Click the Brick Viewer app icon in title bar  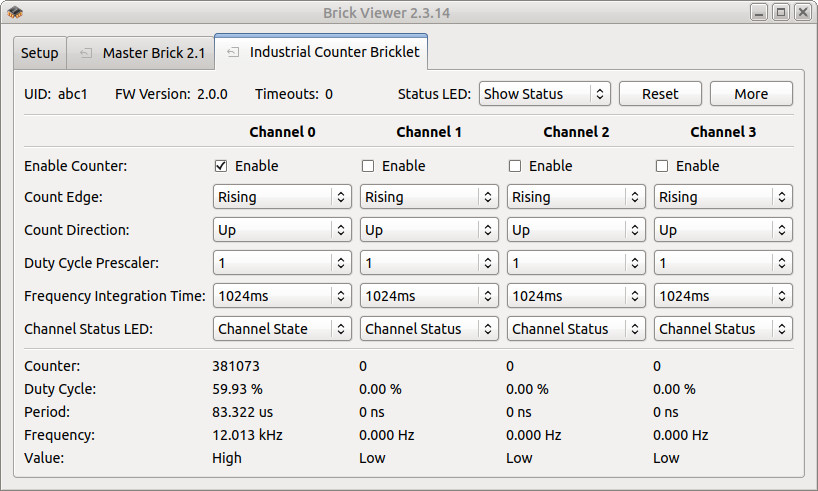(13, 12)
